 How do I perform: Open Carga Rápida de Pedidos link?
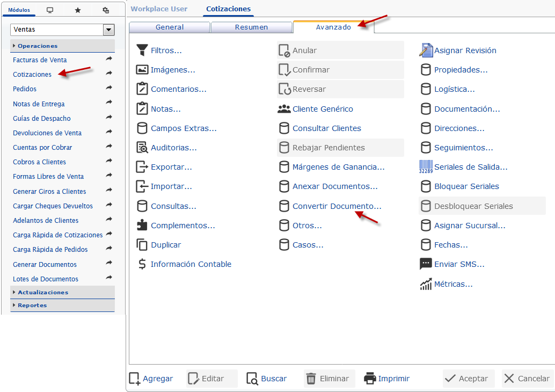click(50, 249)
